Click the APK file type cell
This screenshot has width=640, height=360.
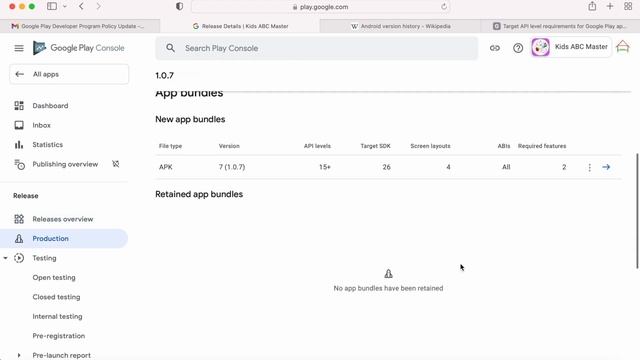(x=166, y=167)
